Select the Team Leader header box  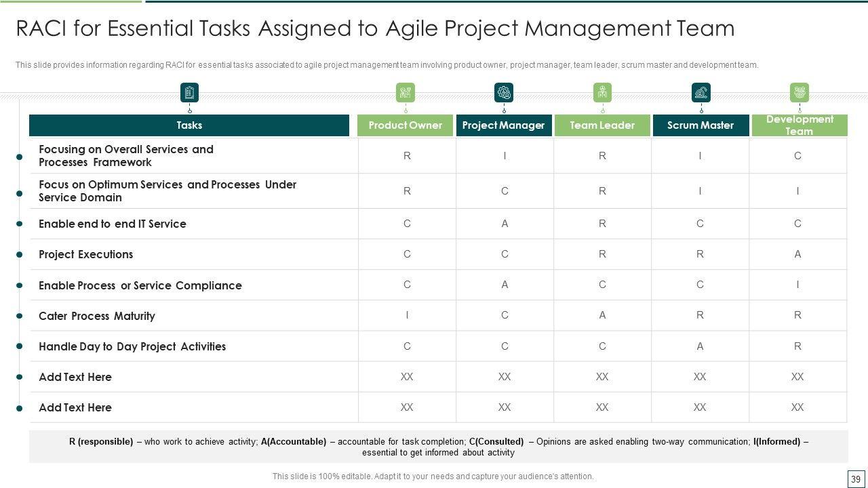602,125
